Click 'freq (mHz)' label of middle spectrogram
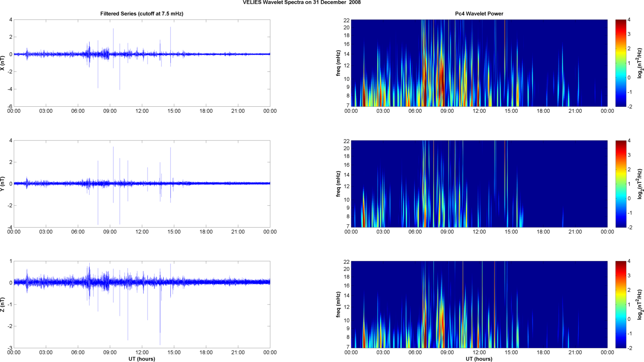644x362 pixels. (x=338, y=184)
